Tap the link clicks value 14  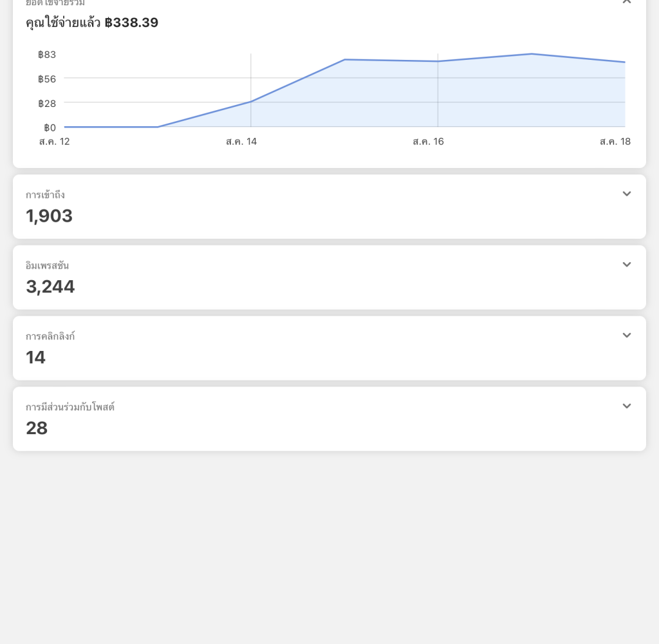pos(35,357)
